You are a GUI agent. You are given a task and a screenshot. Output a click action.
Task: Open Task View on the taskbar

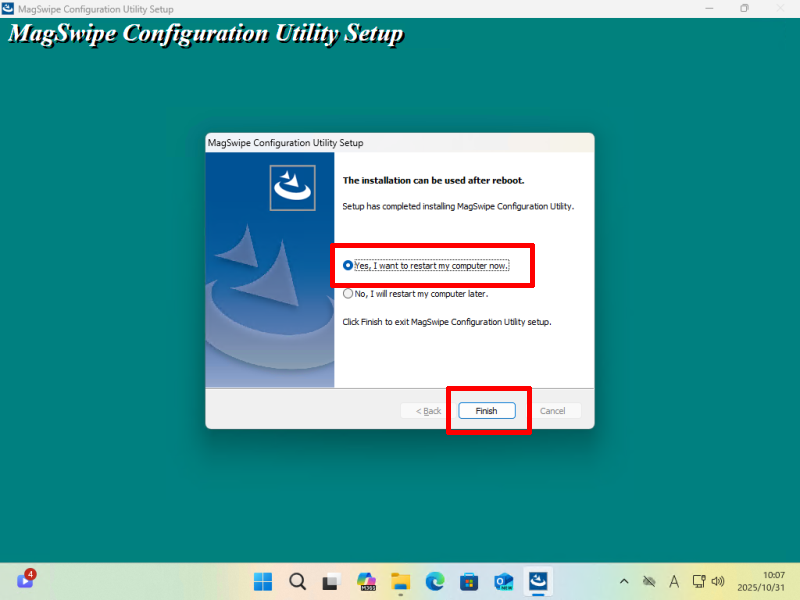tap(331, 581)
